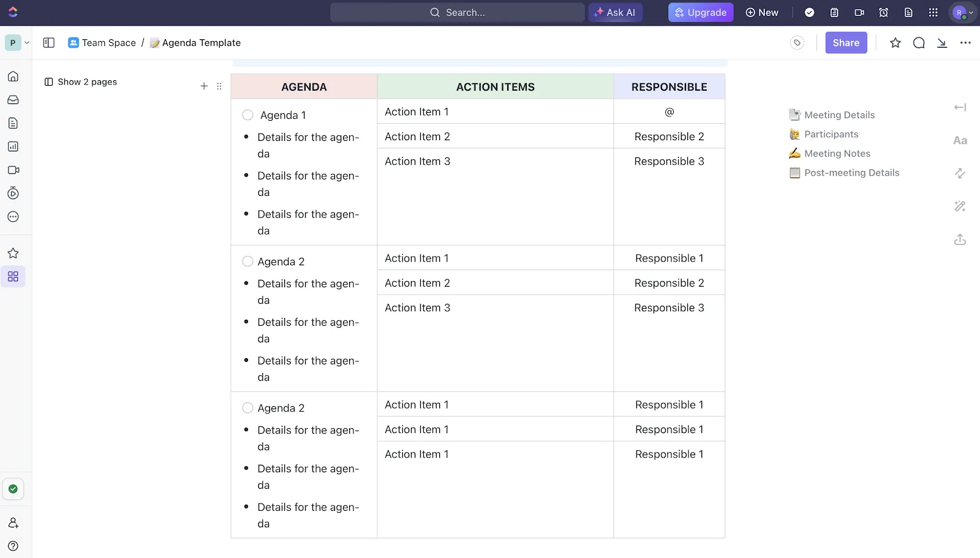The image size is (980, 558).
Task: Open Spaces grid icon in sidebar
Action: 13,276
